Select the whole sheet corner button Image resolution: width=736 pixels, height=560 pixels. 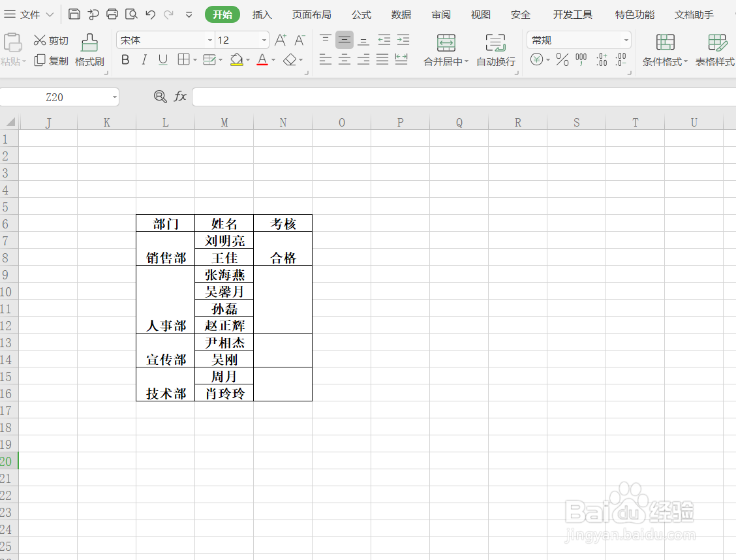[x=9, y=123]
